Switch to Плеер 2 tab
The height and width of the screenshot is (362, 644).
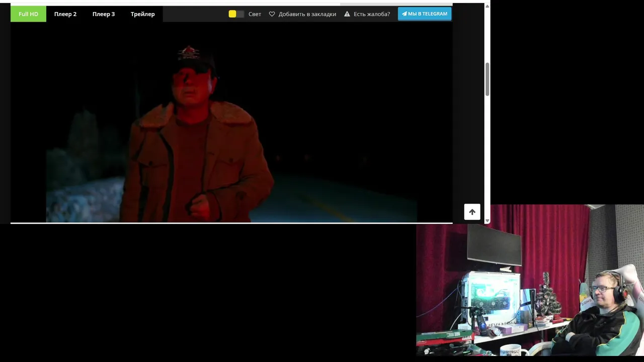pyautogui.click(x=65, y=14)
